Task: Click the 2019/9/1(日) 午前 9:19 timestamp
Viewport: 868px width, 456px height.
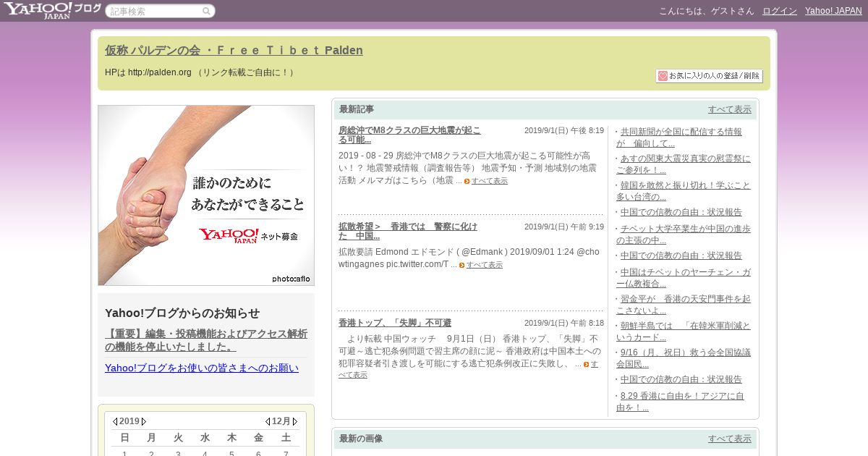Action: pyautogui.click(x=564, y=227)
